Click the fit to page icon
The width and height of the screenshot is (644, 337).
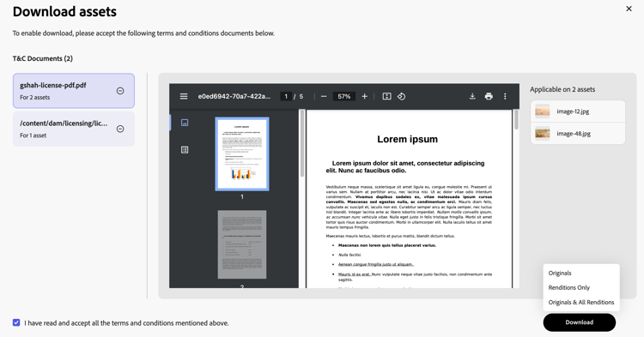(x=386, y=96)
